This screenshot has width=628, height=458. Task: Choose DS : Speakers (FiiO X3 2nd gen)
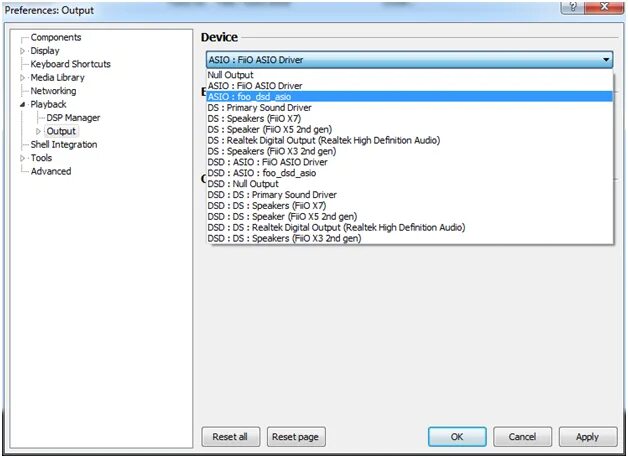(410, 151)
